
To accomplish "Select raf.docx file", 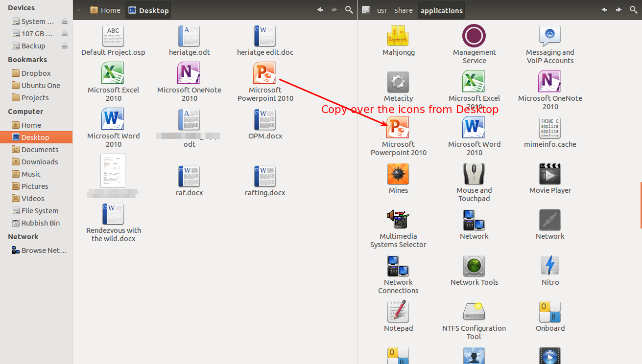I will [x=189, y=176].
